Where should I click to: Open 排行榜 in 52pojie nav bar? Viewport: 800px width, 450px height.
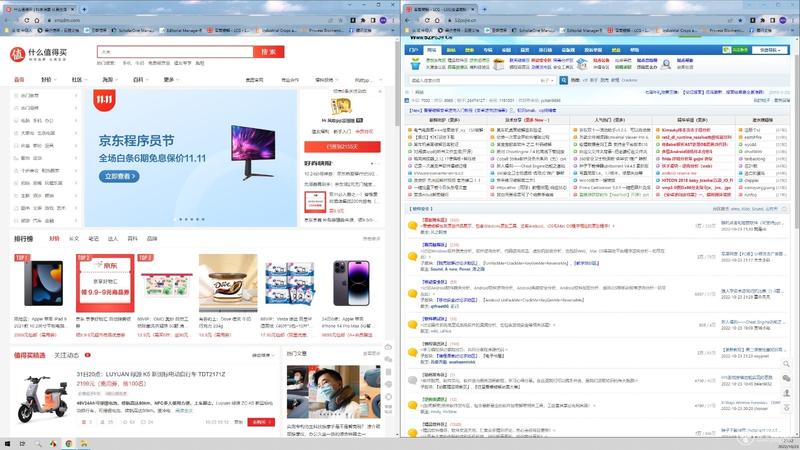(x=545, y=50)
